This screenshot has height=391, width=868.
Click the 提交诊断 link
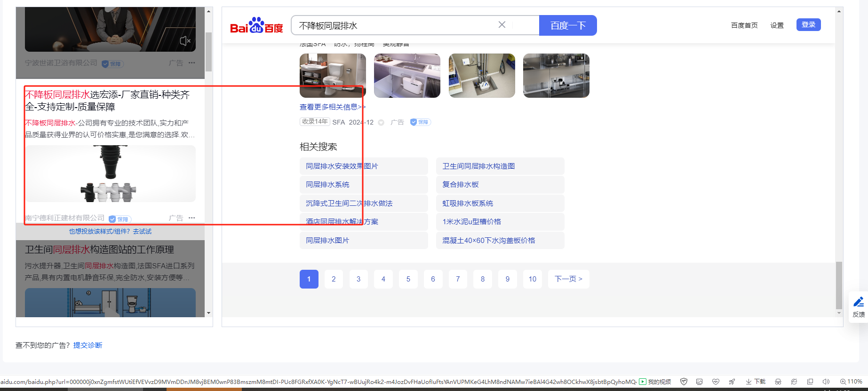coord(88,345)
